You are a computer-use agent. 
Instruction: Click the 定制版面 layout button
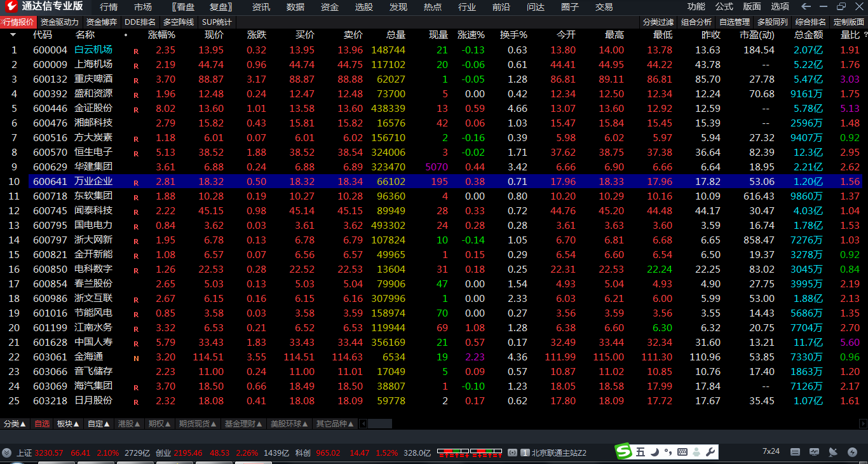849,22
